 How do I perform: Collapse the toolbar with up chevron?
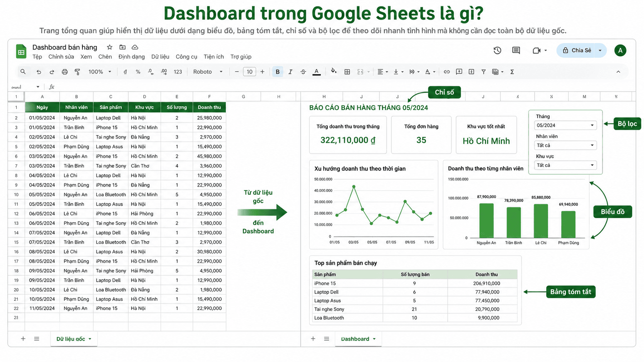[618, 72]
